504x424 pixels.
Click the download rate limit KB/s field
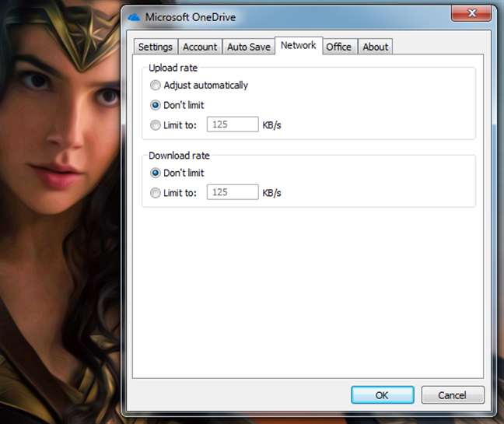coord(233,192)
